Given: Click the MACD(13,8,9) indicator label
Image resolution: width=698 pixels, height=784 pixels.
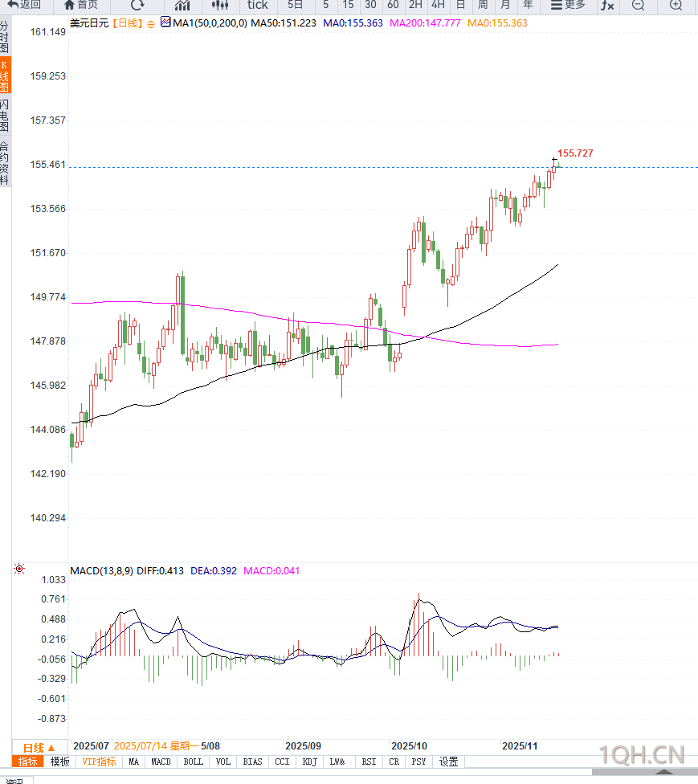Looking at the screenshot, I should tap(101, 571).
